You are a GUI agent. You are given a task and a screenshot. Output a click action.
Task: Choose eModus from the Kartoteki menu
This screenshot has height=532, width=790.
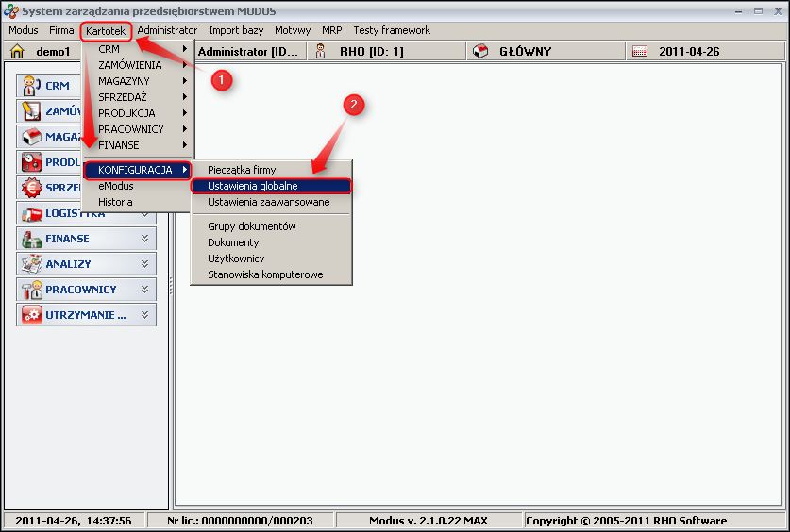[139, 186]
